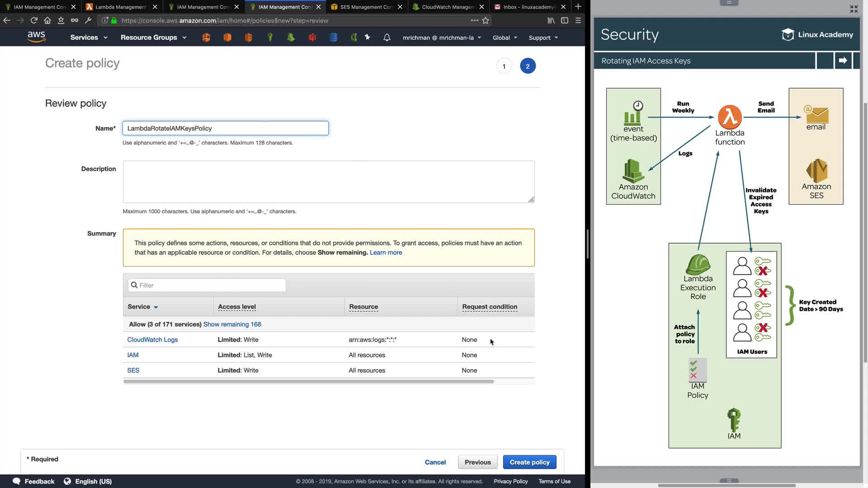Expand the Services dropdown menu
868x488 pixels.
89,38
